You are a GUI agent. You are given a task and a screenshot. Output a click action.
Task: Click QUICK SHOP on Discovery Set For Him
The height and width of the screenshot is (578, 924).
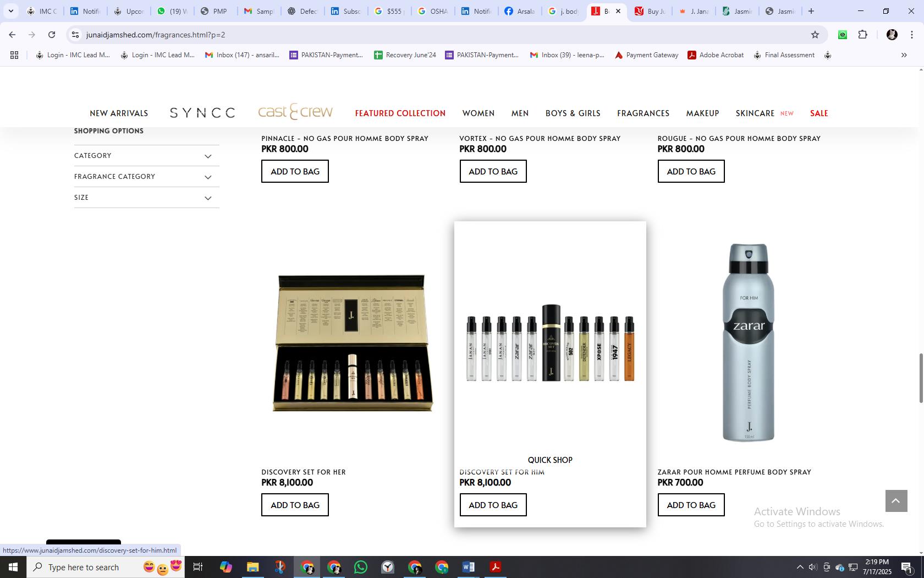pos(550,460)
